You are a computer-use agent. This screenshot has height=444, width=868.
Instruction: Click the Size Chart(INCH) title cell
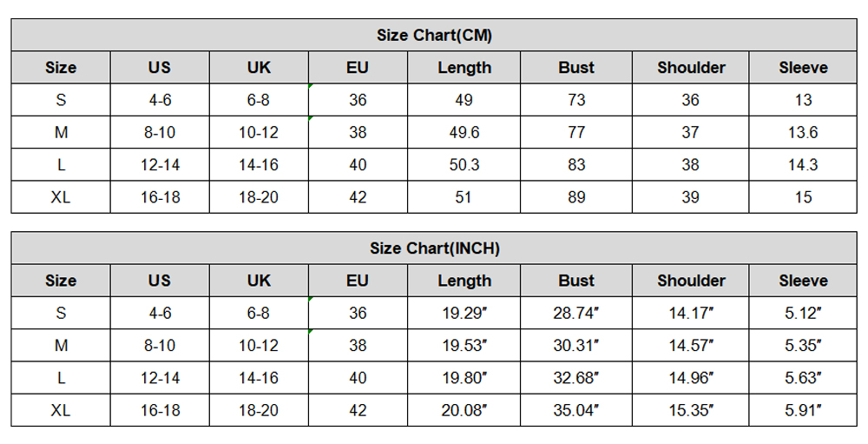pos(434,249)
